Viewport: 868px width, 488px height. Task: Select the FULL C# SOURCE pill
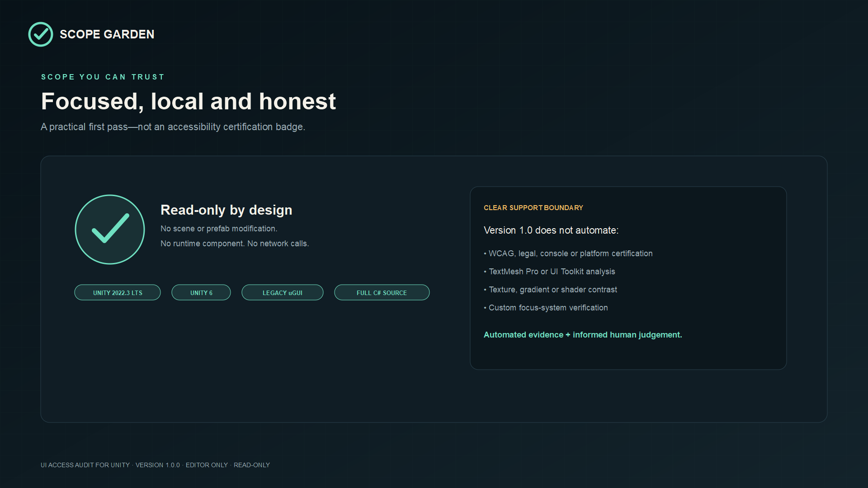382,292
